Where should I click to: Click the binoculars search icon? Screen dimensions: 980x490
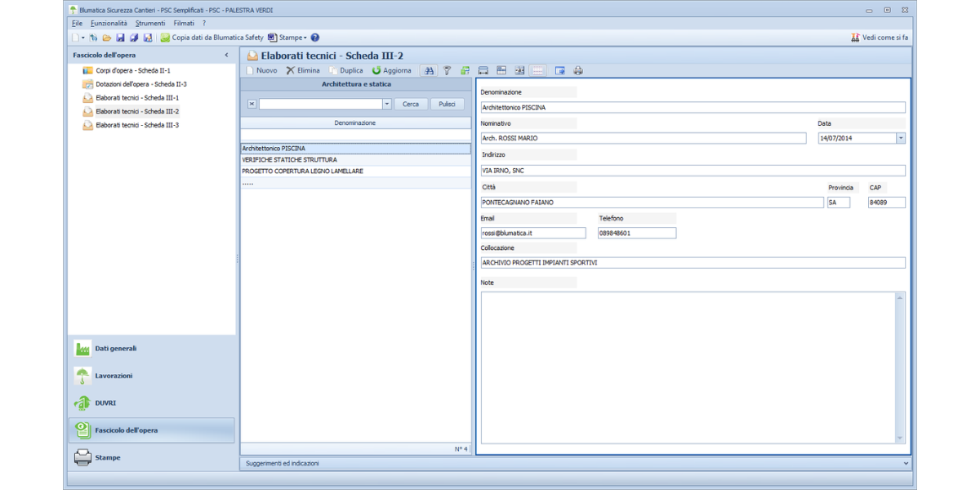pos(430,71)
